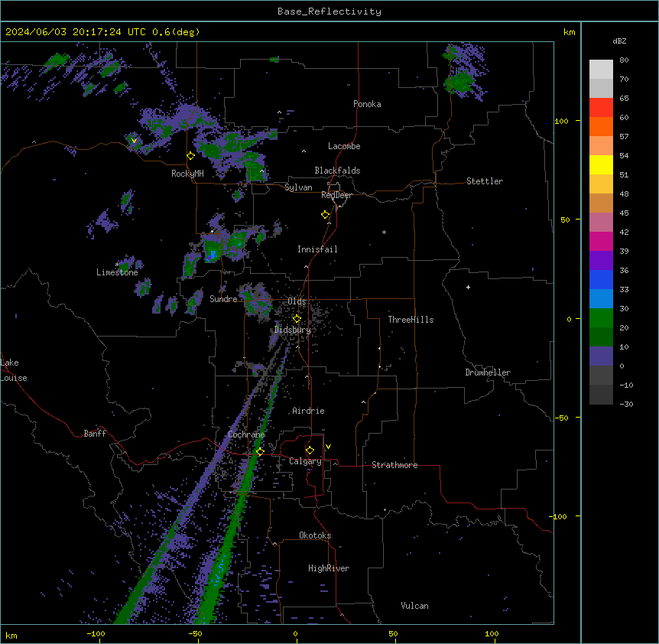Screen dimensions: 659x644
Task: Click the Lake Louise label
Action: point(14,370)
